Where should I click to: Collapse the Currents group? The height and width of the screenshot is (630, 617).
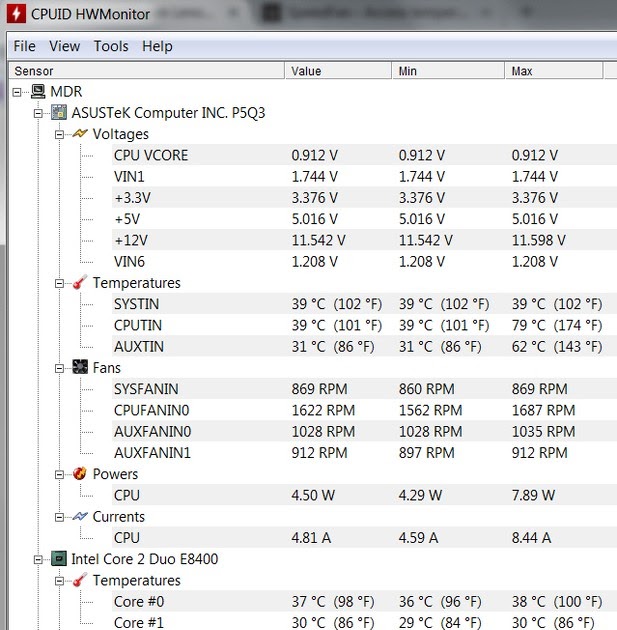coord(59,518)
